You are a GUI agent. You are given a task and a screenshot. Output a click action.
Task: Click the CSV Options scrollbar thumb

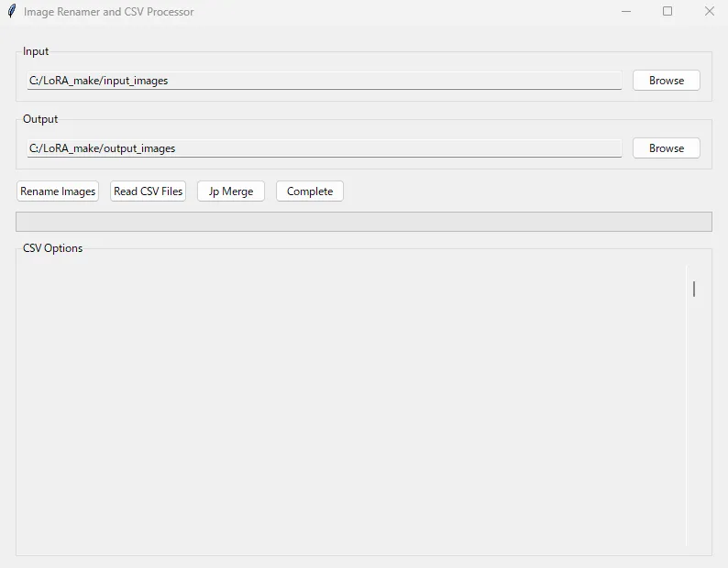click(693, 289)
